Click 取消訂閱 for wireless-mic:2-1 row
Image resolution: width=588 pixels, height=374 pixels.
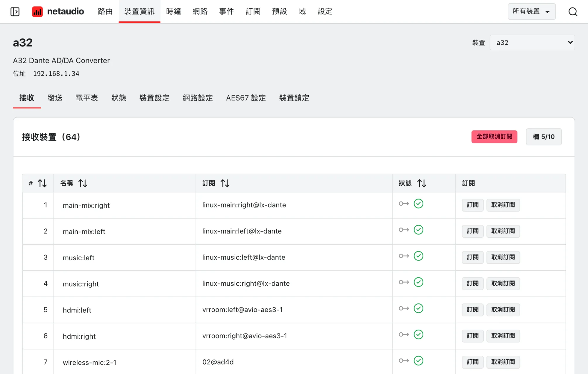pos(503,362)
